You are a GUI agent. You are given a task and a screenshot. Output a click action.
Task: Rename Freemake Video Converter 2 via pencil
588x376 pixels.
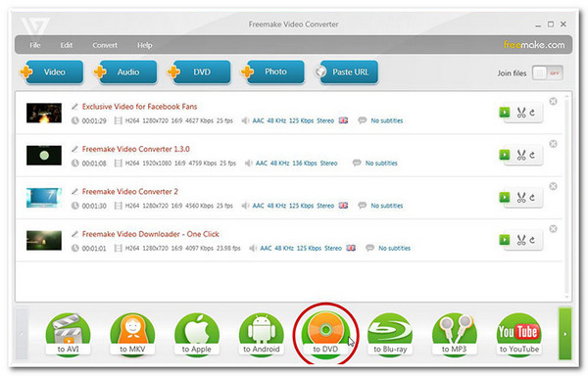74,192
